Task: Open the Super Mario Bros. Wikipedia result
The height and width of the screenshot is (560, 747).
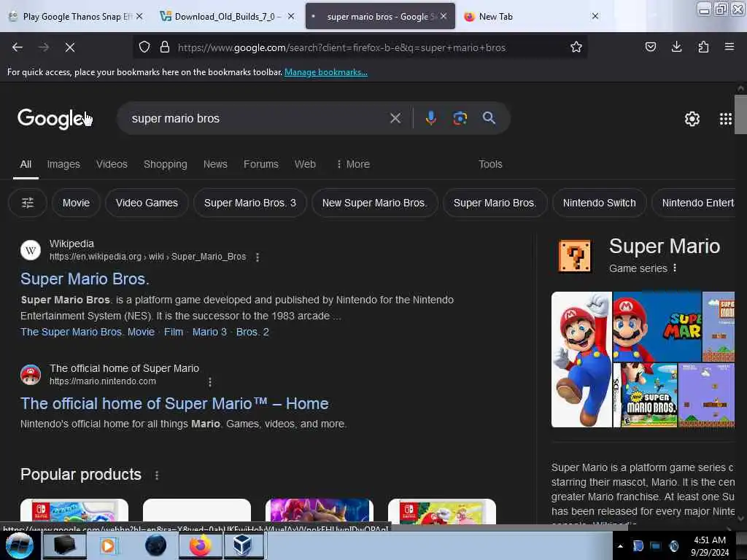Action: pos(85,279)
